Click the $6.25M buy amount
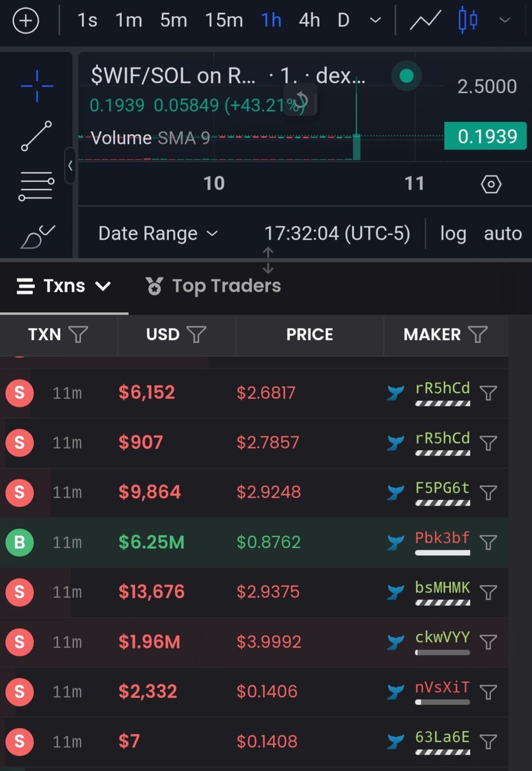 [151, 542]
